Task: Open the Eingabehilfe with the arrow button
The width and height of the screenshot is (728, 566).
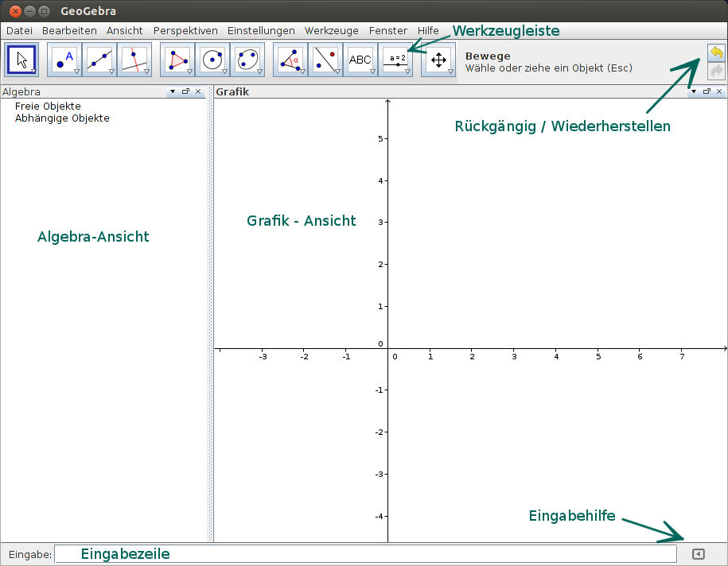Action: click(x=698, y=554)
